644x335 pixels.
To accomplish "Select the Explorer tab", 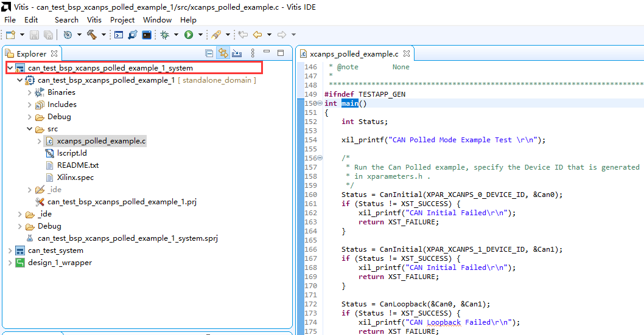I will pyautogui.click(x=32, y=54).
